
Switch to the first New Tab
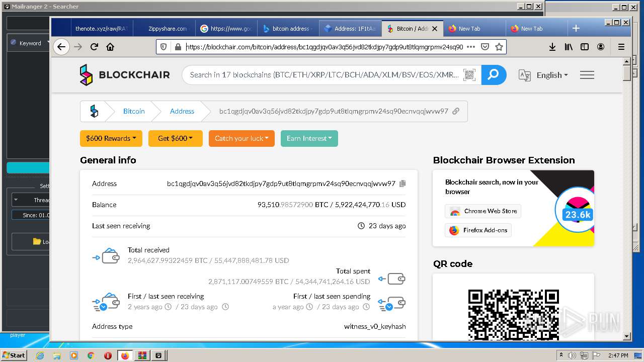click(x=475, y=29)
